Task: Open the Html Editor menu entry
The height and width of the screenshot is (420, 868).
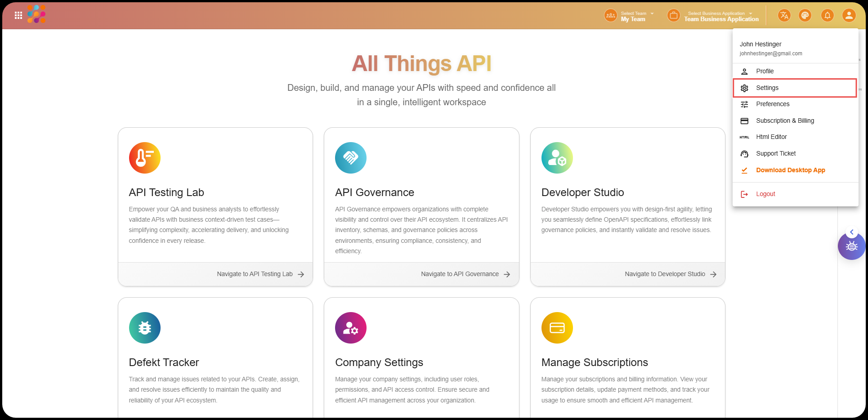Action: 771,137
